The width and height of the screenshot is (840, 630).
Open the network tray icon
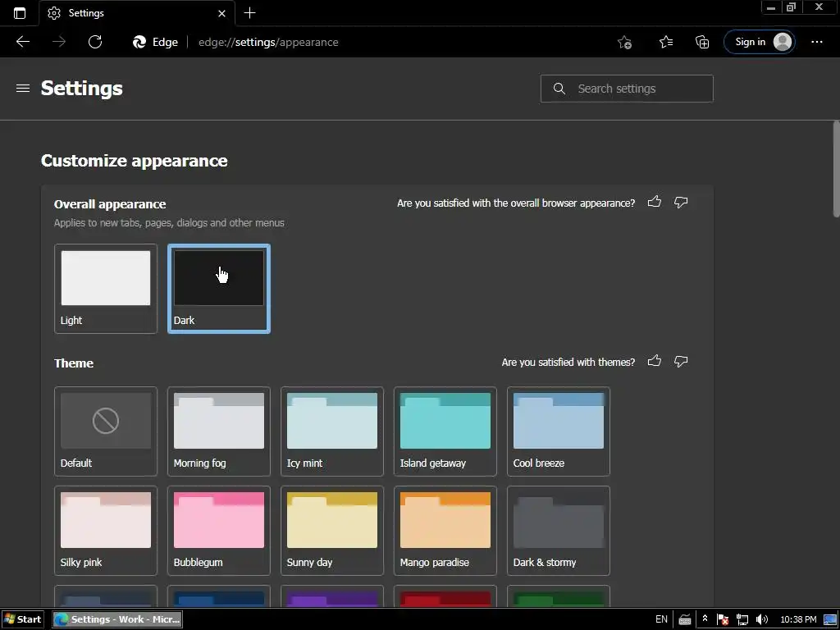(742, 620)
